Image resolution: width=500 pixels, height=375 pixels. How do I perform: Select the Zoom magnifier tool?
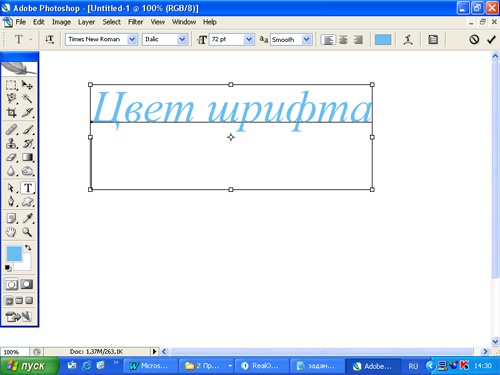coord(27,232)
